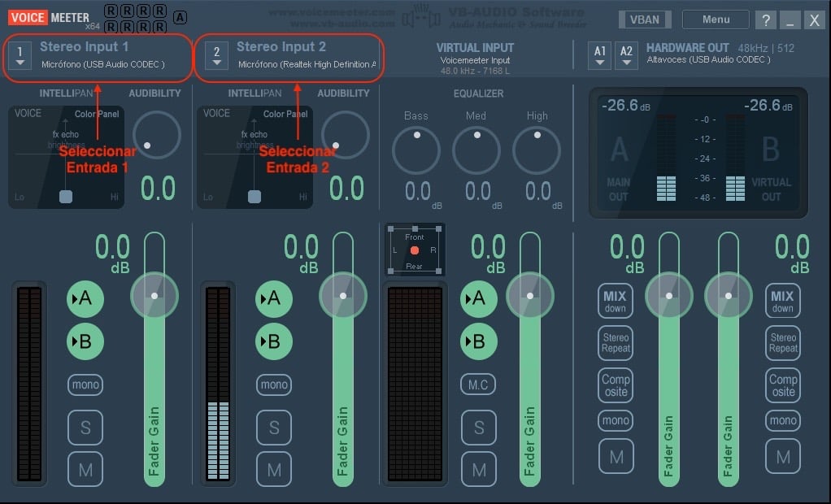Click virtual out B fader gain knob
This screenshot has width=831, height=504.
pyautogui.click(x=729, y=296)
